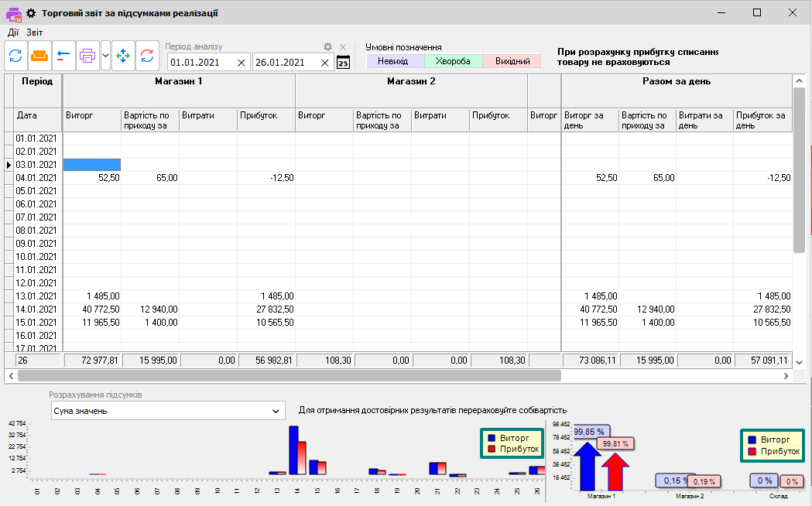Open the calendar date picker icon
The image size is (812, 506).
click(343, 63)
